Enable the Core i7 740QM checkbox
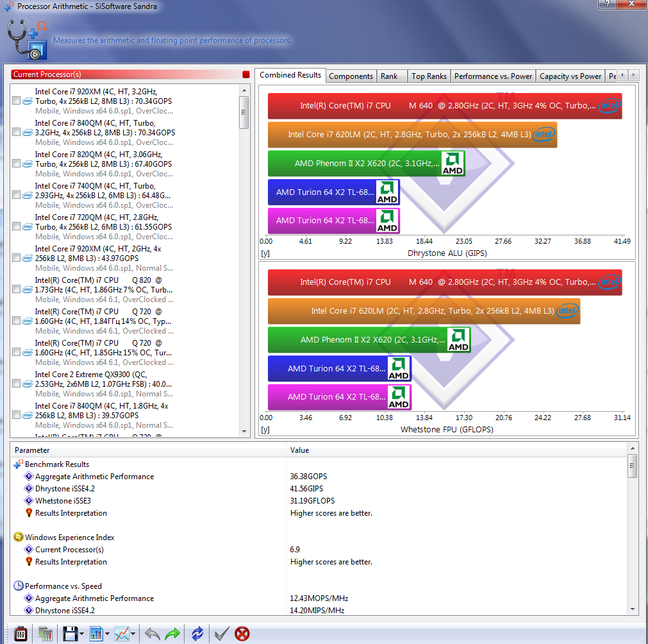 [x=16, y=195]
